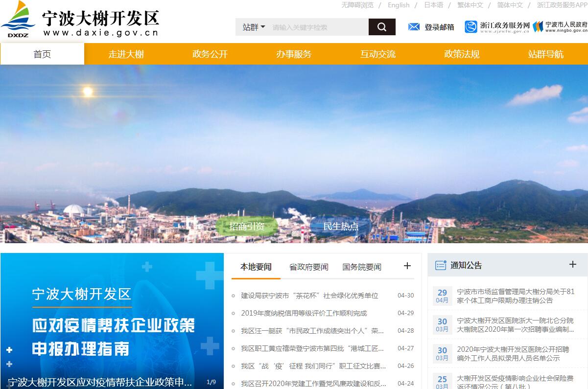Viewport: 588px width, 389px height.
Task: Focus the keyword search input field
Action: pos(318,27)
